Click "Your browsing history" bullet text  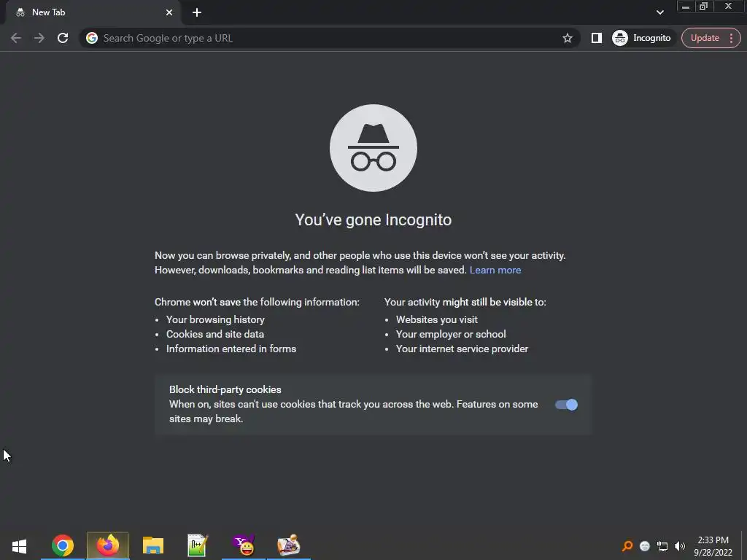(215, 319)
